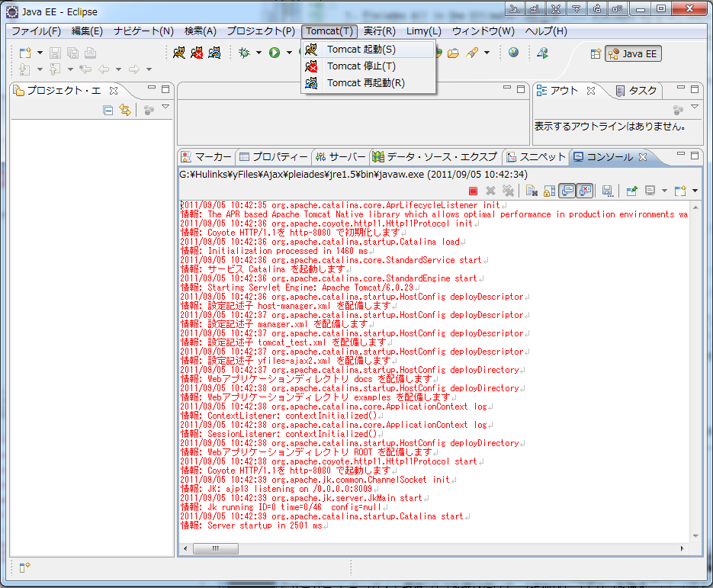Open the New wizard dropdown arrow
Viewport: 713px width, 588px height.
pos(40,53)
